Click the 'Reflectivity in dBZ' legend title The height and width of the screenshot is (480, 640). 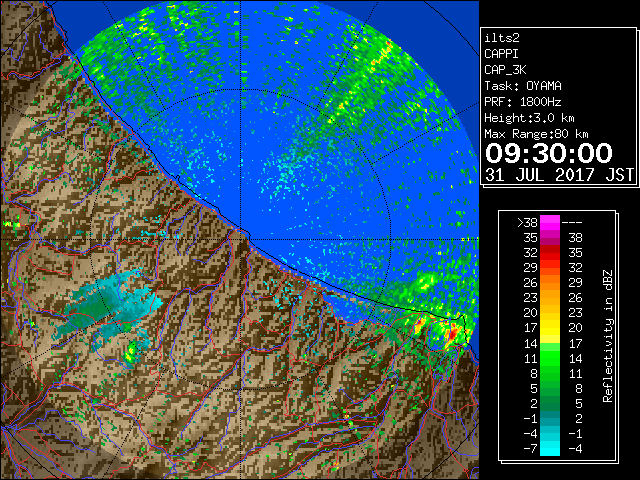[608, 336]
